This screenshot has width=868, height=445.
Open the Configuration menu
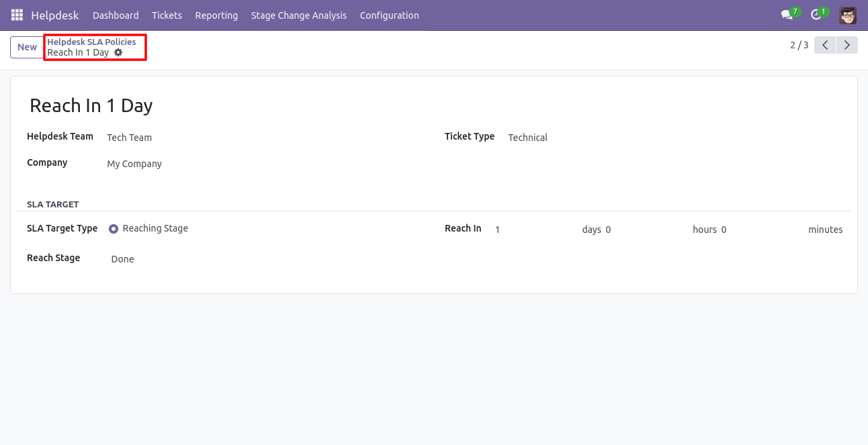[x=389, y=15]
